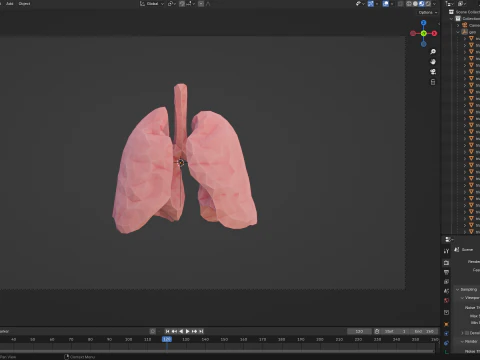Expand the Denoise subpanel
The height and width of the screenshot is (360, 480).
coord(462,333)
